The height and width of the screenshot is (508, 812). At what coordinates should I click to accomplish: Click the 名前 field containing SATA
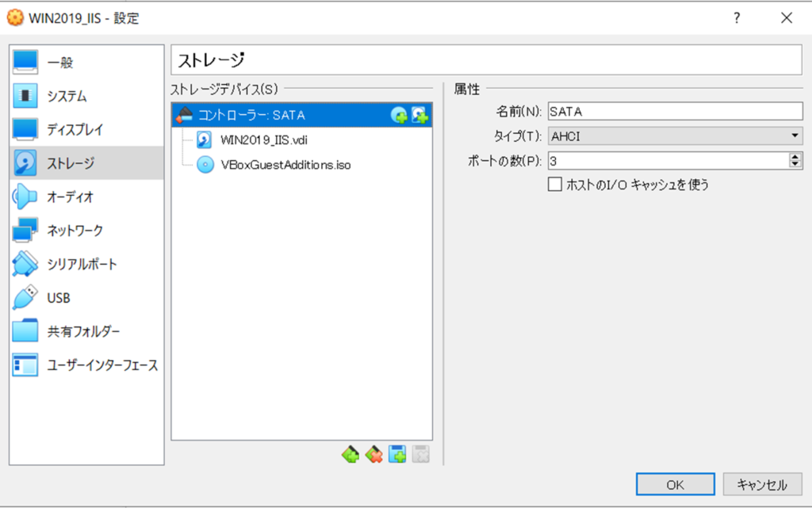point(674,112)
